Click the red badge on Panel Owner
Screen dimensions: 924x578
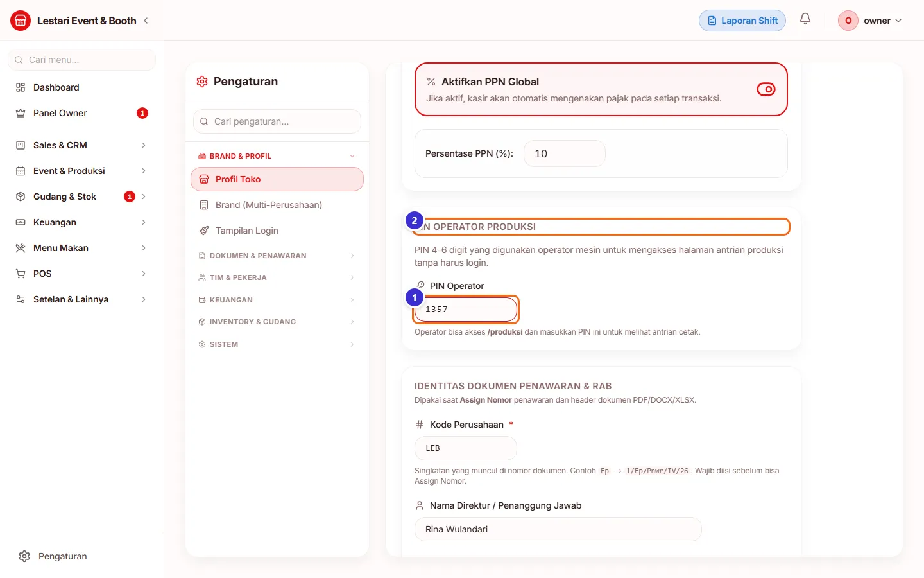click(142, 113)
